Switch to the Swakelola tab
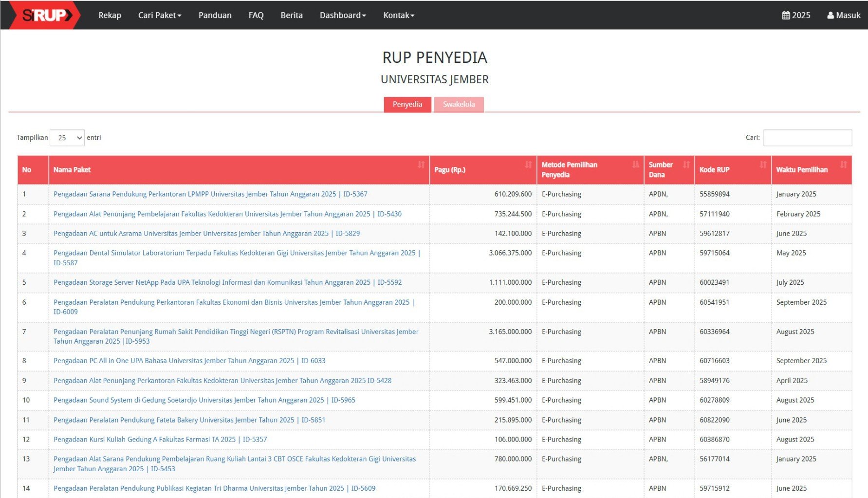This screenshot has width=868, height=498. click(x=459, y=104)
